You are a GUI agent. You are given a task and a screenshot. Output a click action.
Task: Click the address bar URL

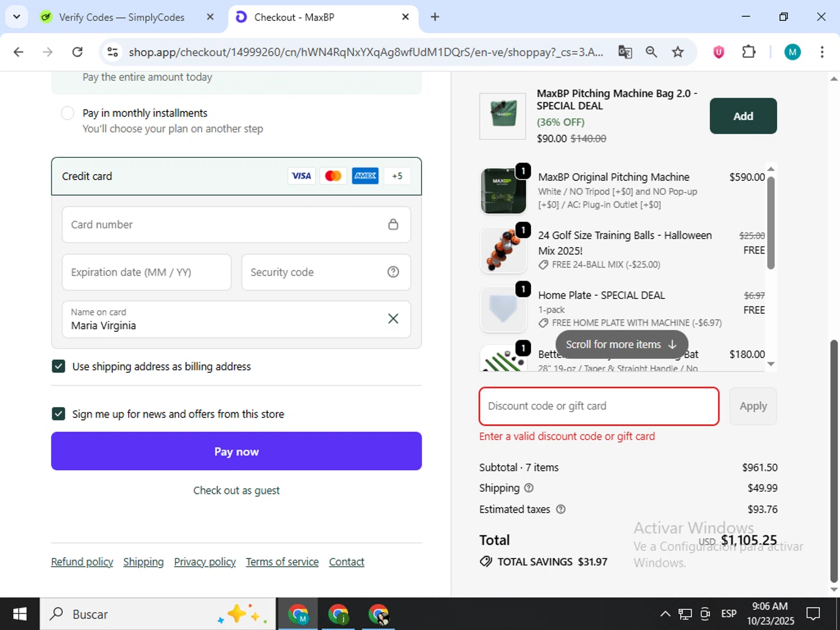[366, 52]
